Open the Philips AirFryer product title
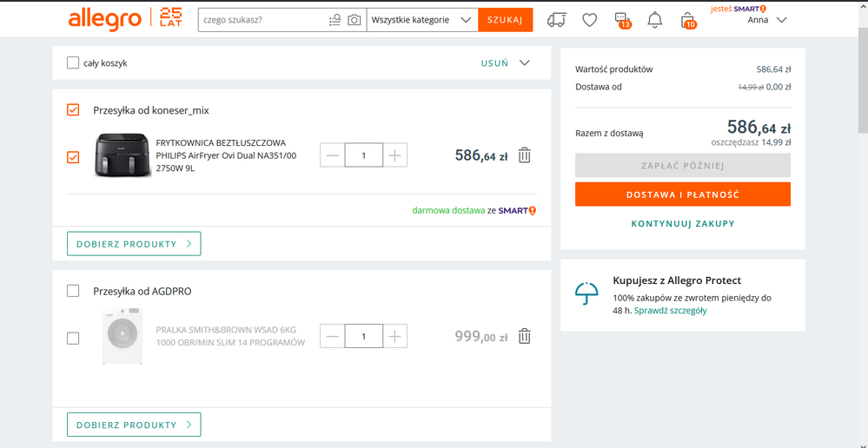 point(226,155)
